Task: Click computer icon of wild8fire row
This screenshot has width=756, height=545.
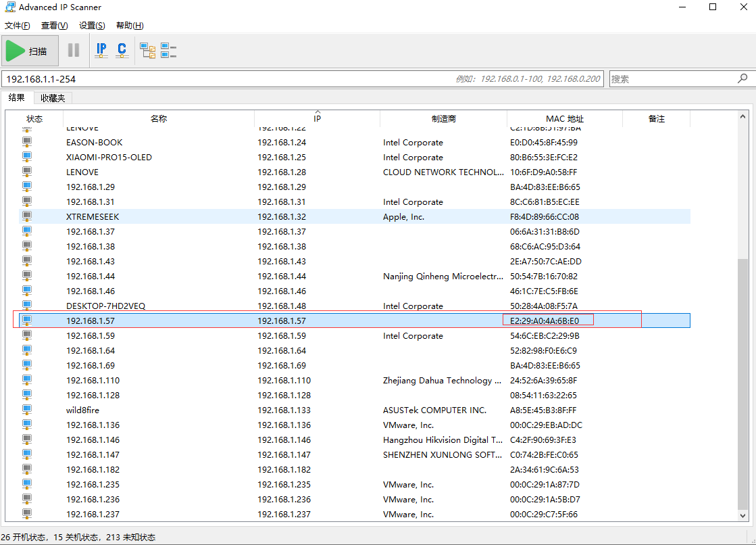Action: tap(27, 410)
